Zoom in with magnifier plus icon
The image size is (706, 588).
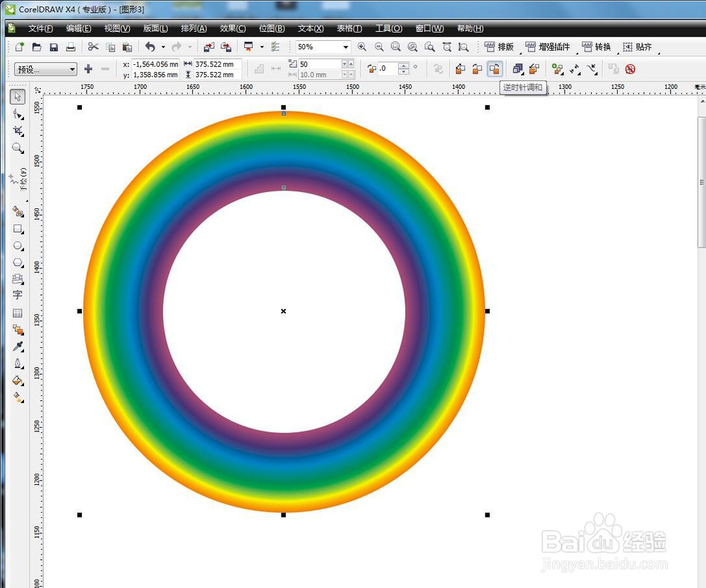(x=361, y=47)
